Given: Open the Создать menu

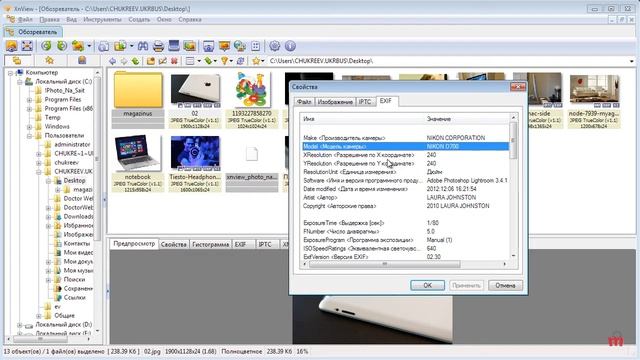Looking at the screenshot, I should coord(139,19).
